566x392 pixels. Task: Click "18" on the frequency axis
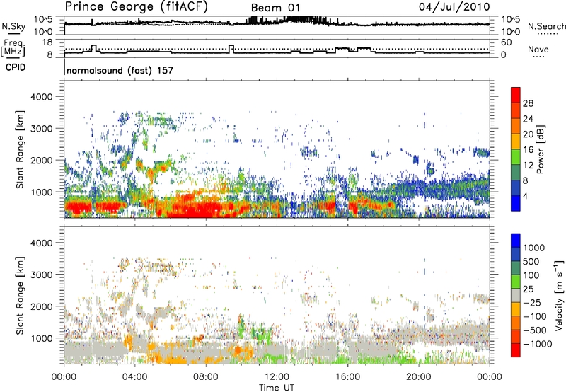[47, 42]
